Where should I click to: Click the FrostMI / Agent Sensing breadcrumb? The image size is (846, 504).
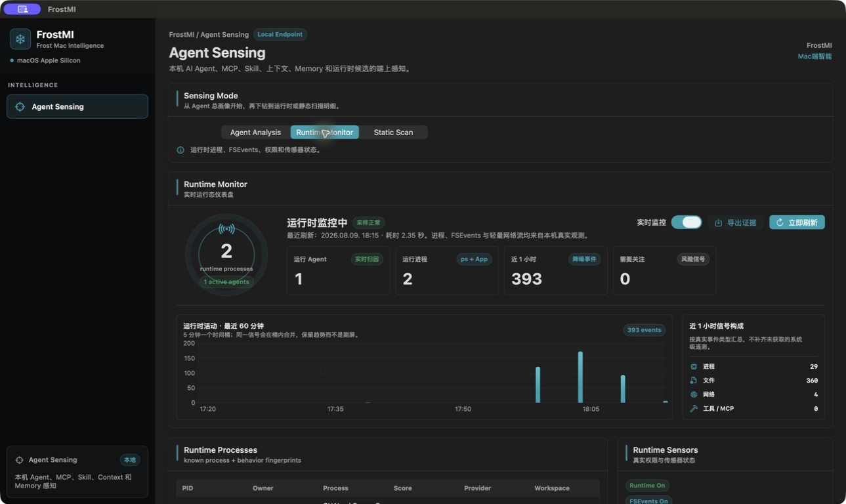(x=209, y=34)
